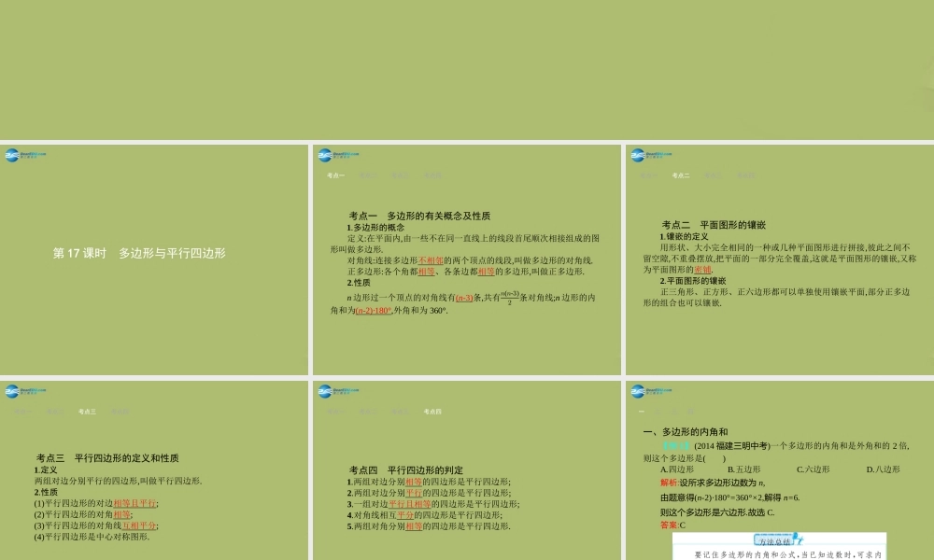Click the red underlined answer '(n-3)'
The height and width of the screenshot is (560, 934).
pos(464,298)
